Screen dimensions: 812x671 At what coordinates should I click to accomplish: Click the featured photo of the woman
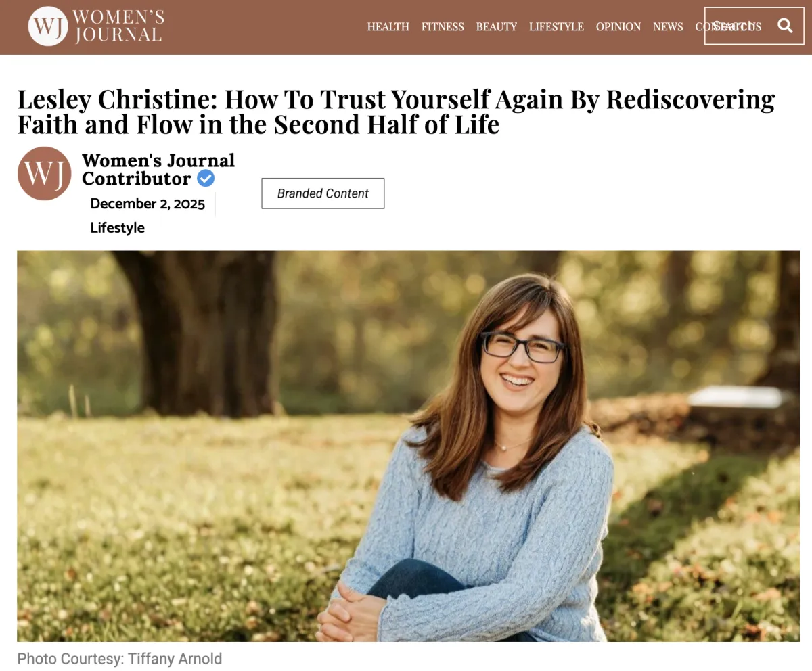[x=408, y=446]
